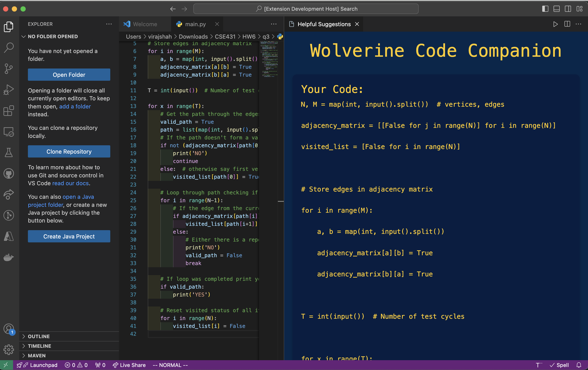
Task: Open the Docker view in activity bar
Action: click(x=9, y=257)
